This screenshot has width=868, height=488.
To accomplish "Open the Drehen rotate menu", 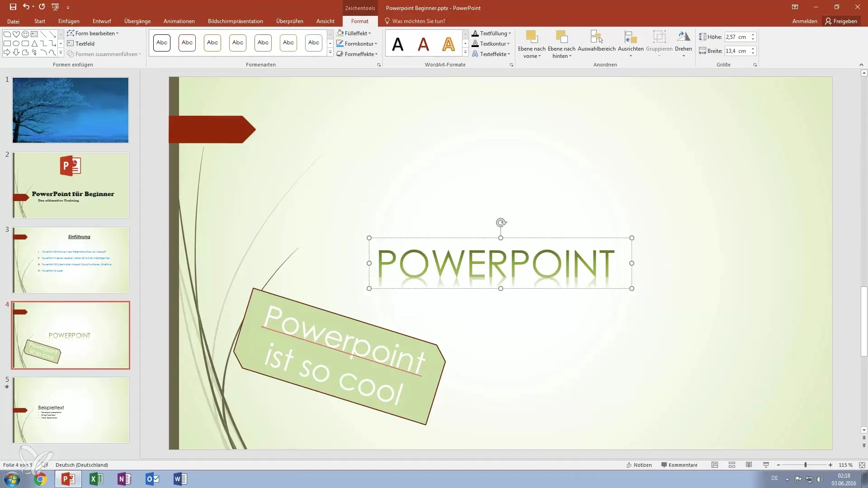I will tap(684, 44).
